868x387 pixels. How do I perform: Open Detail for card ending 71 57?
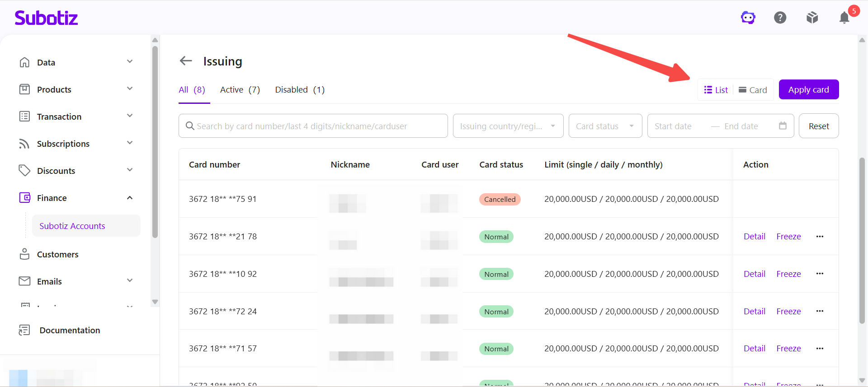pyautogui.click(x=755, y=349)
